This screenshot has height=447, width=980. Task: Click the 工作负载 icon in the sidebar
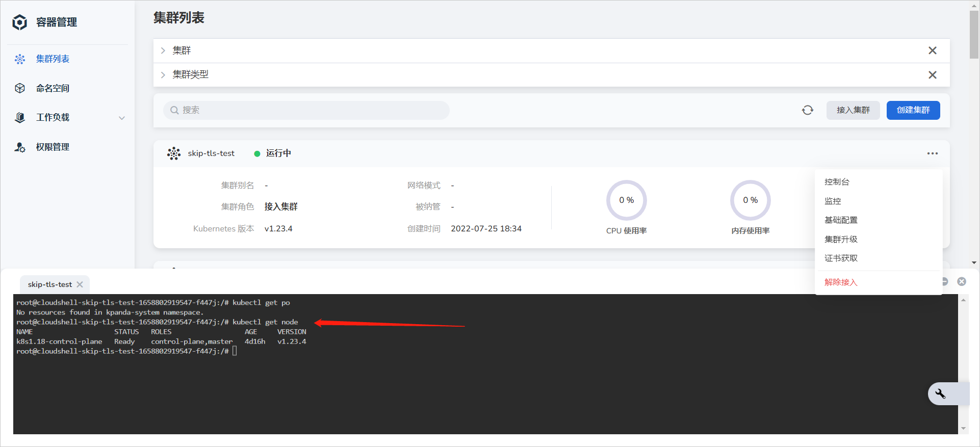point(20,118)
